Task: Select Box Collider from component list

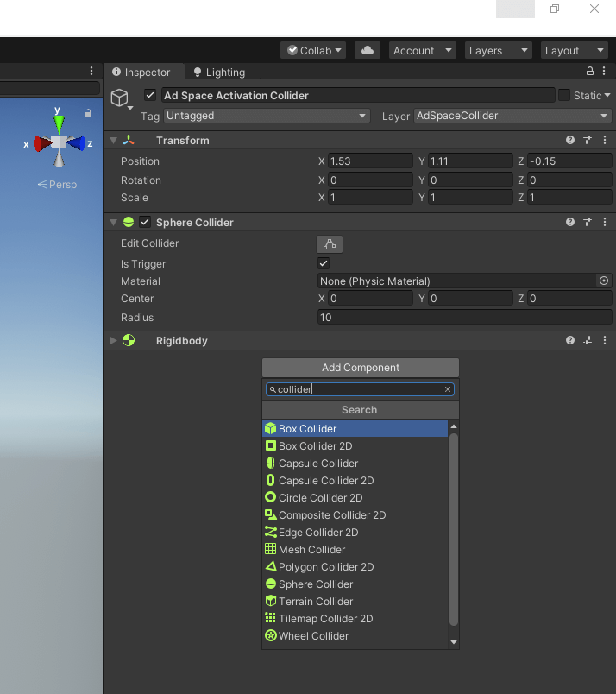Action: point(355,428)
